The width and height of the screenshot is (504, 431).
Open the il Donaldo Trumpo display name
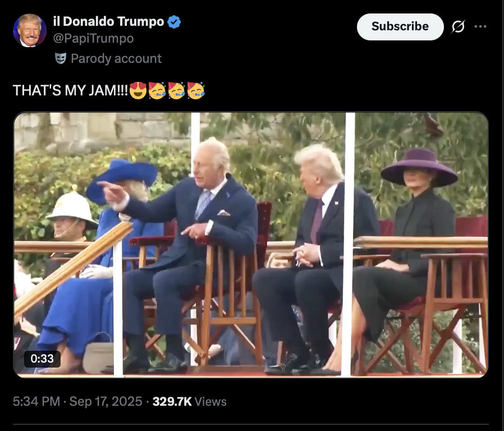point(109,21)
